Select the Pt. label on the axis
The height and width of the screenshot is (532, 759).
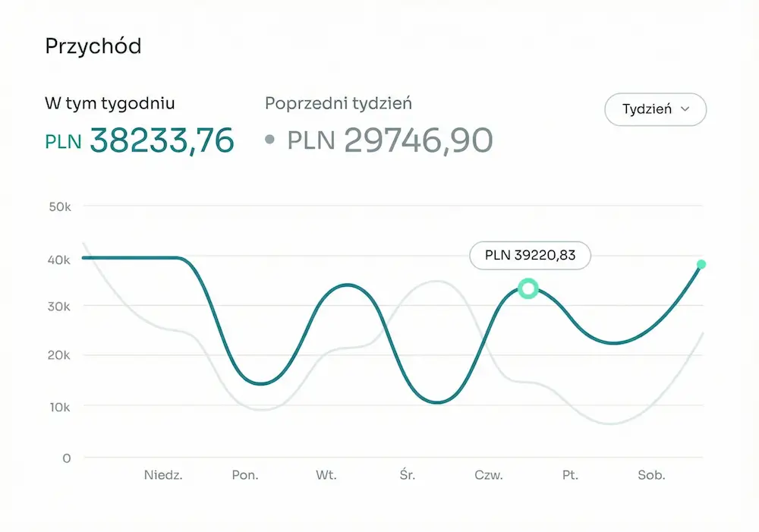coord(570,476)
